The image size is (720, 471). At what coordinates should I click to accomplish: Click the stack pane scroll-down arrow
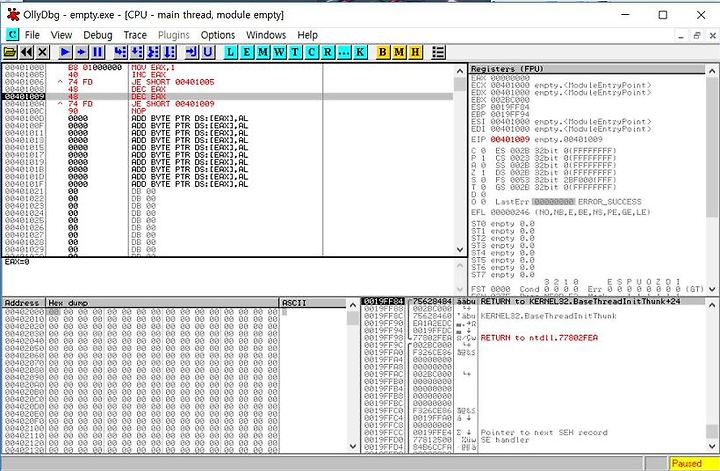point(712,446)
